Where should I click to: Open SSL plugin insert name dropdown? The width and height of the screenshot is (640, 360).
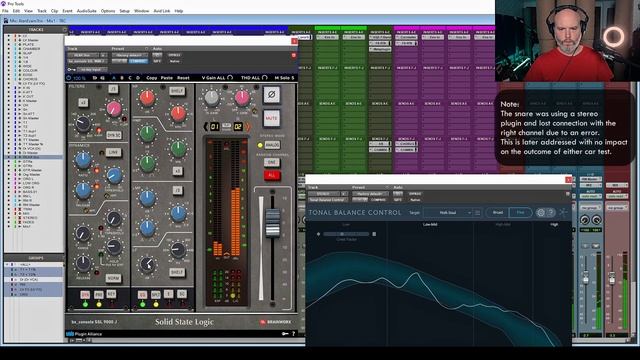(87, 61)
